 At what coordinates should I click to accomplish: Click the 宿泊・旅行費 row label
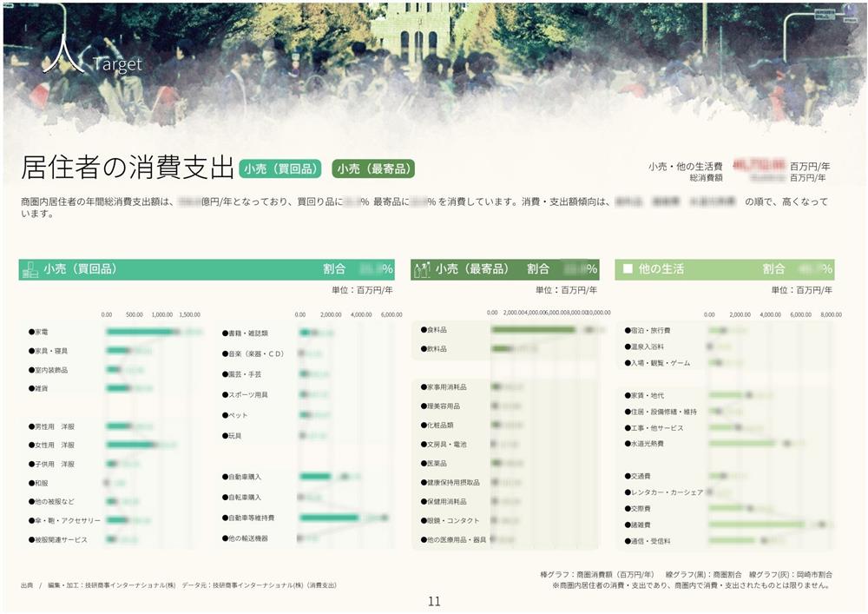[648, 330]
